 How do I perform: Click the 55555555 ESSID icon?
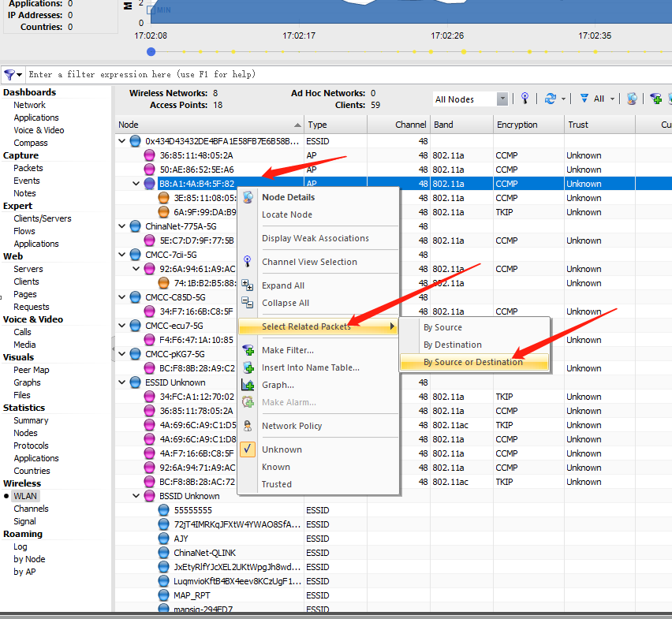163,509
